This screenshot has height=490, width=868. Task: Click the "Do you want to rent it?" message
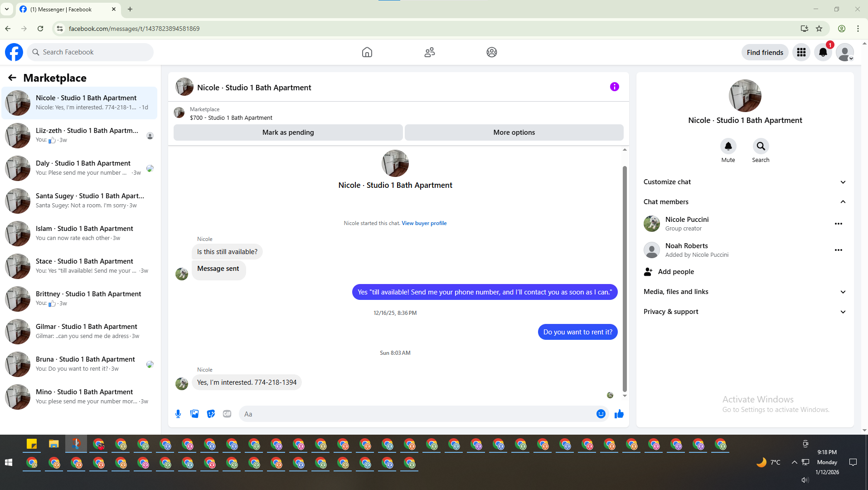click(578, 332)
